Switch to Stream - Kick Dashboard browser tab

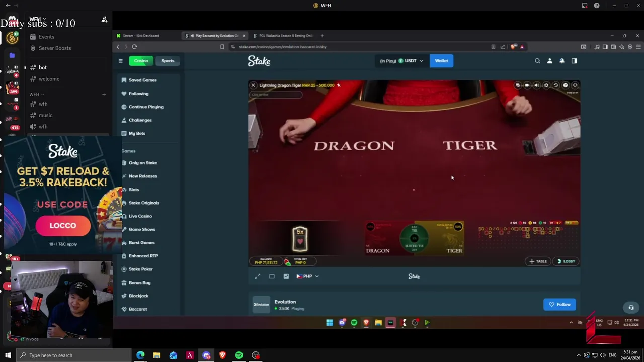pyautogui.click(x=146, y=36)
